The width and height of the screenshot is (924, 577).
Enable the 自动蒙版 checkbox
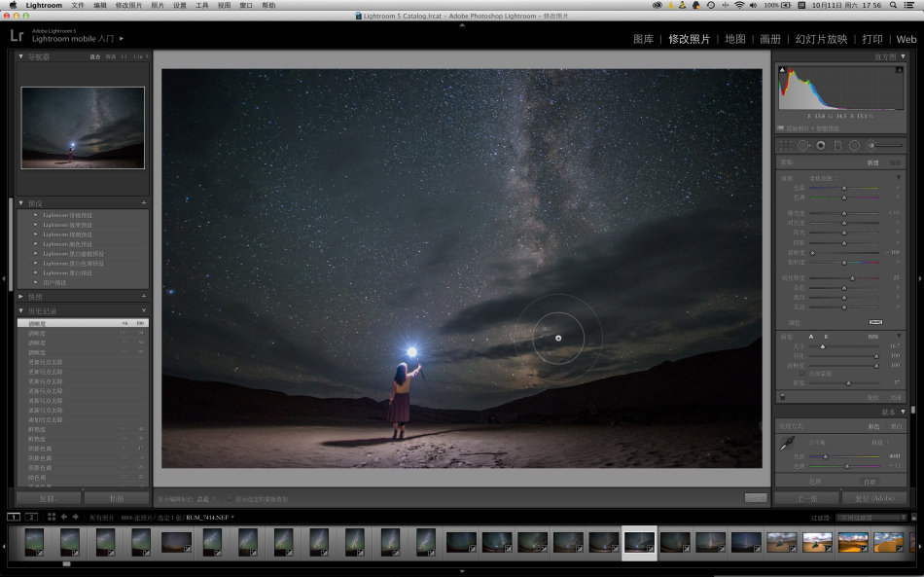[801, 374]
